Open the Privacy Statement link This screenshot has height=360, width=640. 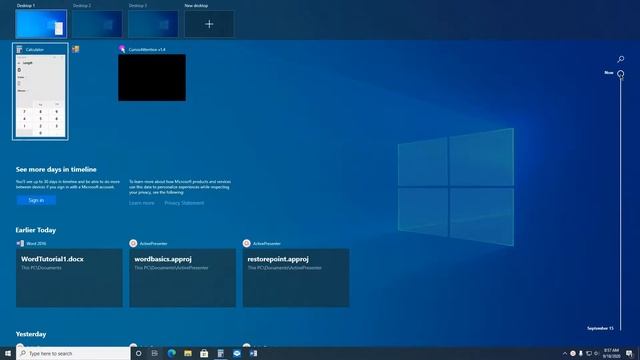[184, 203]
